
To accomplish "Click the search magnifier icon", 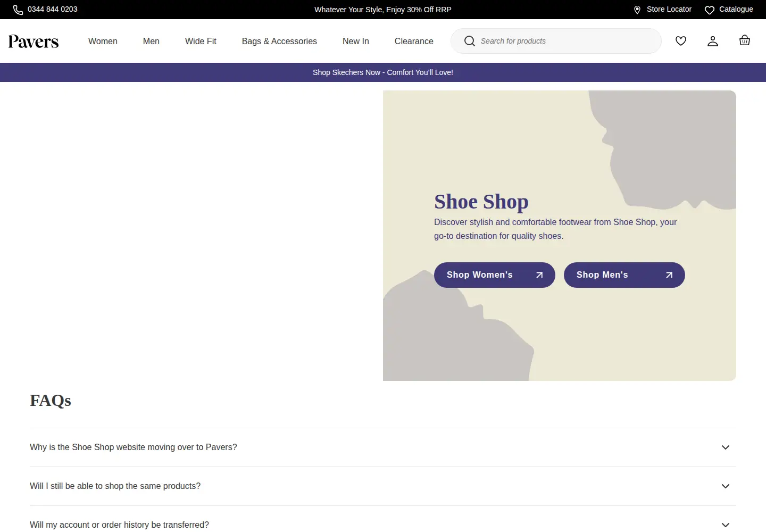I will [470, 41].
